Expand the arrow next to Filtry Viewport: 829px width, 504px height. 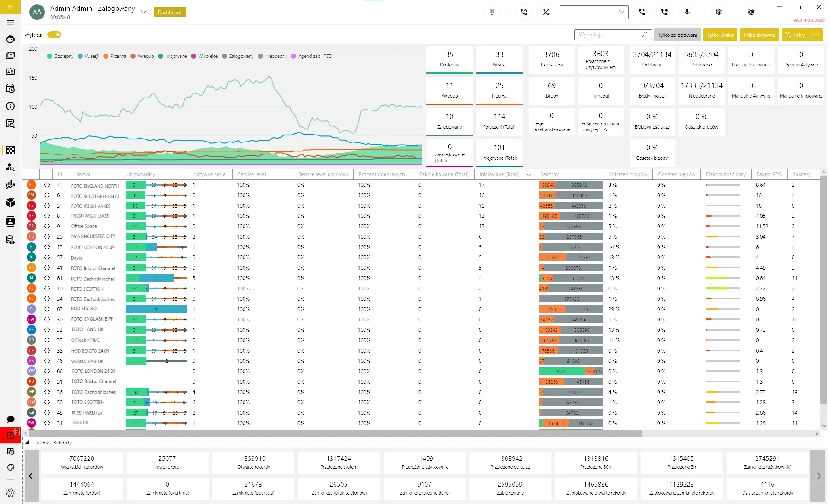[x=816, y=35]
